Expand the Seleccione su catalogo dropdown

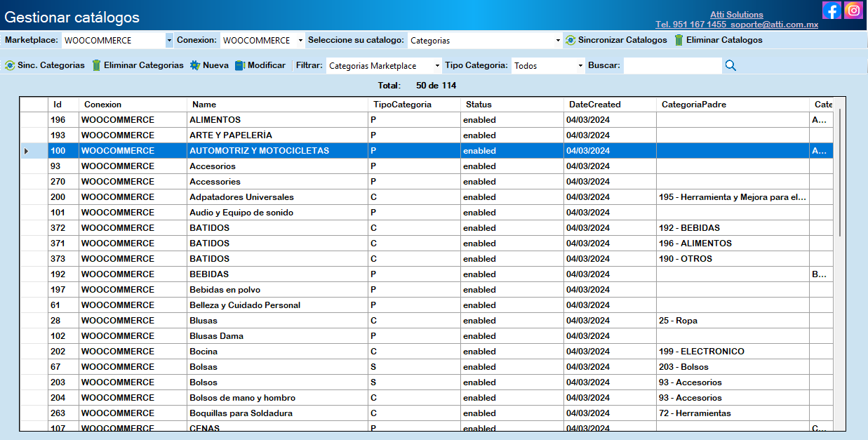pyautogui.click(x=558, y=41)
